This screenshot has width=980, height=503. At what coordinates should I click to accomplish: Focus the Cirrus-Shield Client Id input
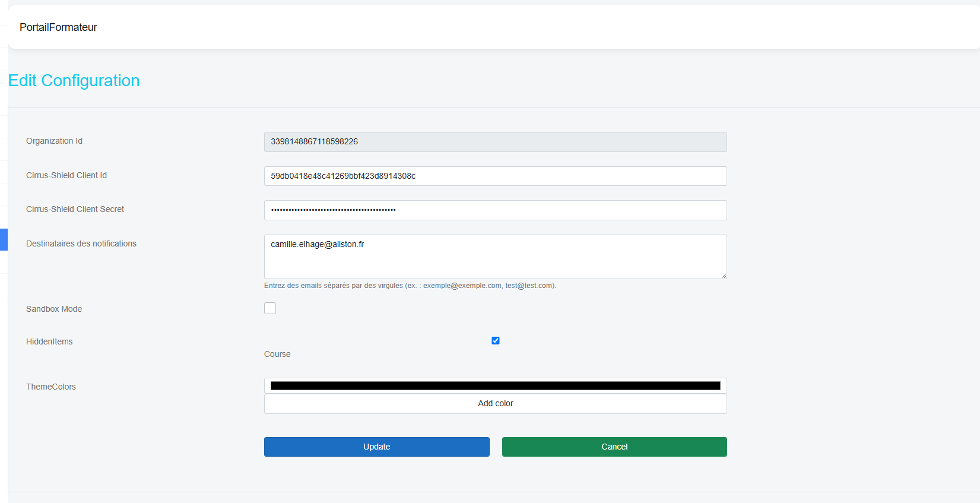496,176
